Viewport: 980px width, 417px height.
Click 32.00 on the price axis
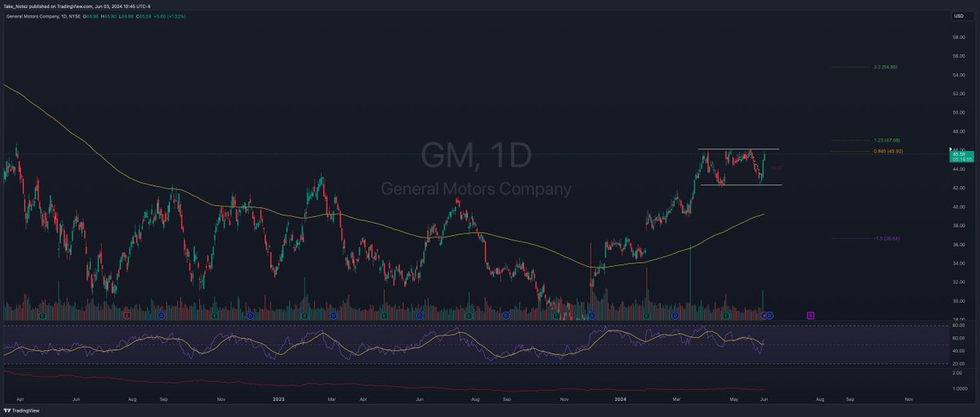(x=958, y=282)
